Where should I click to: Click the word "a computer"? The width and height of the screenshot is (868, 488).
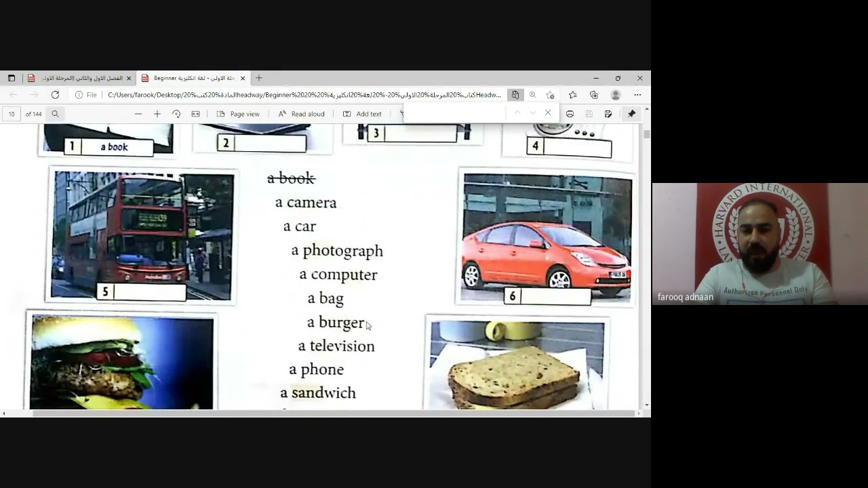(338, 274)
